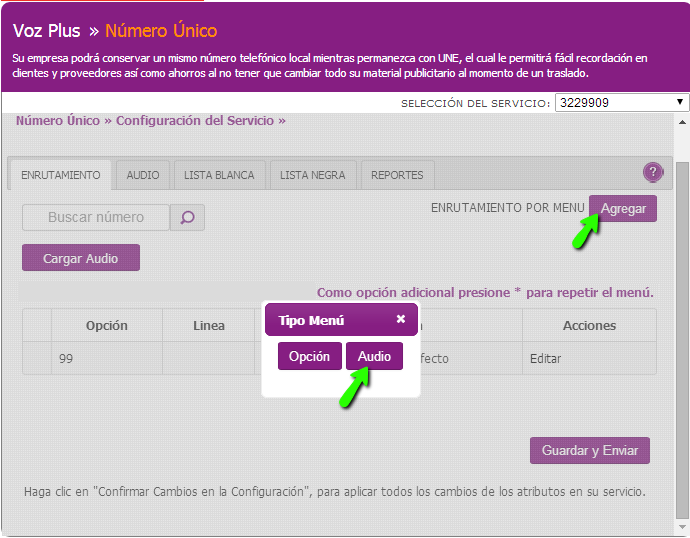Open the Lista Blanca tab
690x538 pixels.
219,175
